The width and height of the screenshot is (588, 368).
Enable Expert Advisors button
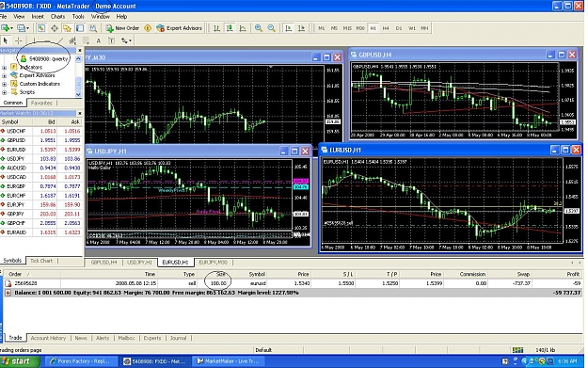click(180, 28)
